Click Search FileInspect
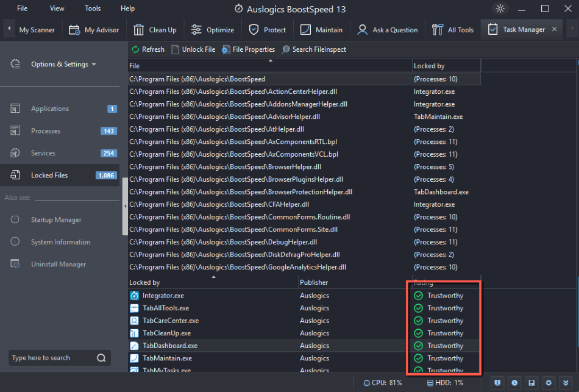579x392 pixels. (314, 49)
